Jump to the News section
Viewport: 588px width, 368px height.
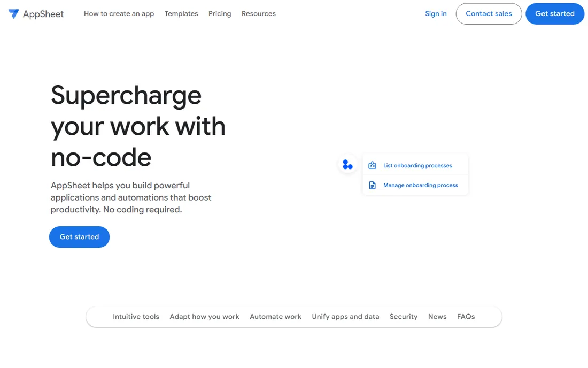437,317
